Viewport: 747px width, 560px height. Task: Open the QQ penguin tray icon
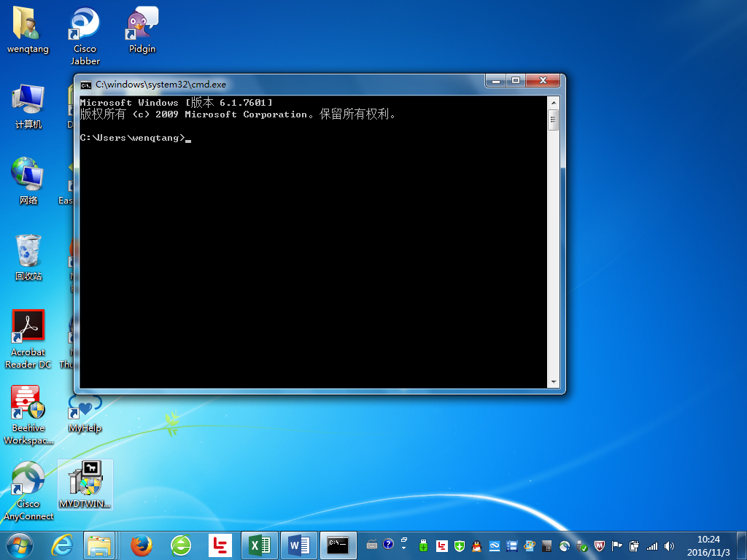point(476,546)
